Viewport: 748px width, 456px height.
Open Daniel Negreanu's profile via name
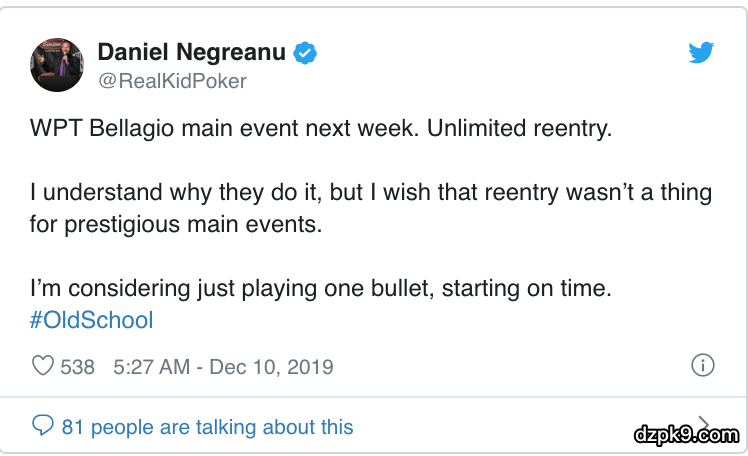[193, 53]
